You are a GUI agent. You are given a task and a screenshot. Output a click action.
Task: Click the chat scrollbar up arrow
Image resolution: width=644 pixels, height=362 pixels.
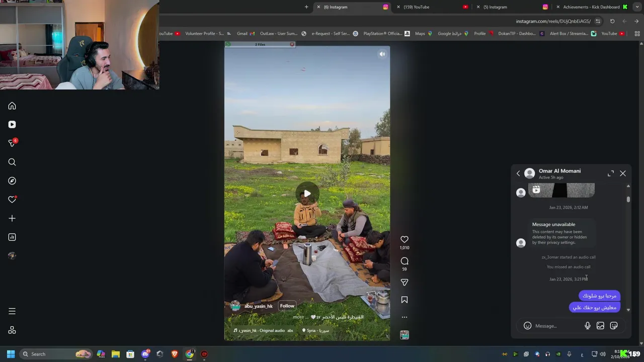[x=628, y=187]
